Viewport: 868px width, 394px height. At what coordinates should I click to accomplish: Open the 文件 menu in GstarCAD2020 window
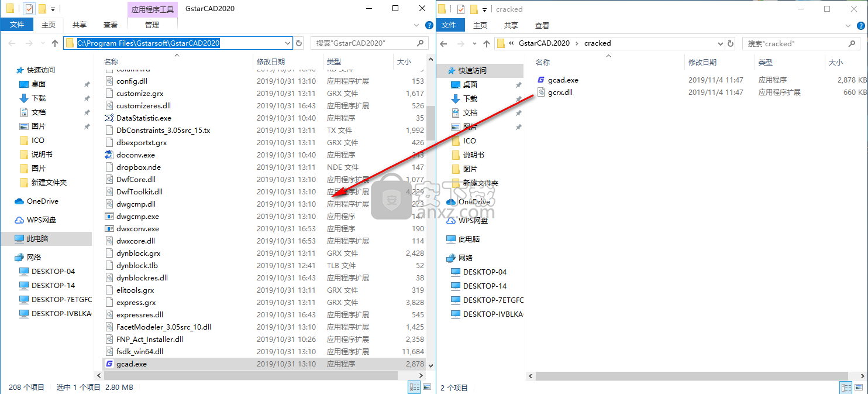(x=17, y=25)
